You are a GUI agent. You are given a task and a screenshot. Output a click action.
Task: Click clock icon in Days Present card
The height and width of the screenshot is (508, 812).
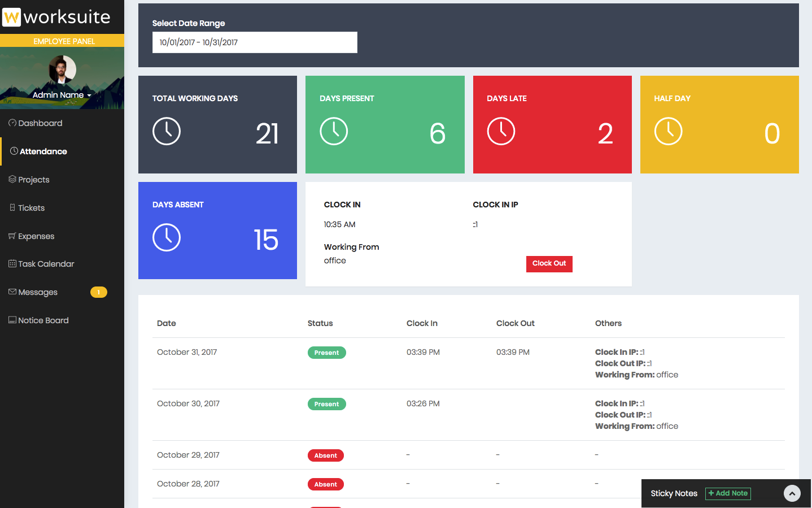[x=334, y=132]
